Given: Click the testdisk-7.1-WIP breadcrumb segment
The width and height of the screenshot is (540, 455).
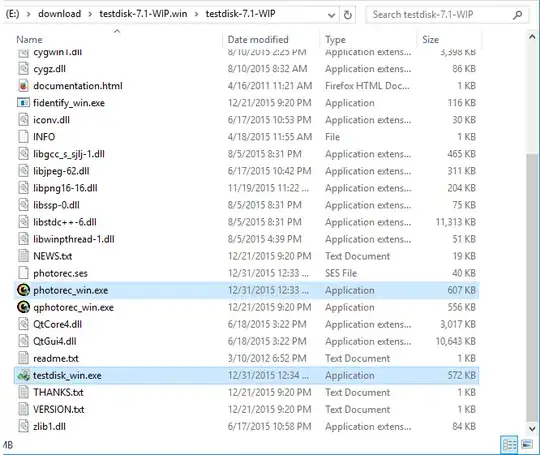Looking at the screenshot, I should point(240,14).
